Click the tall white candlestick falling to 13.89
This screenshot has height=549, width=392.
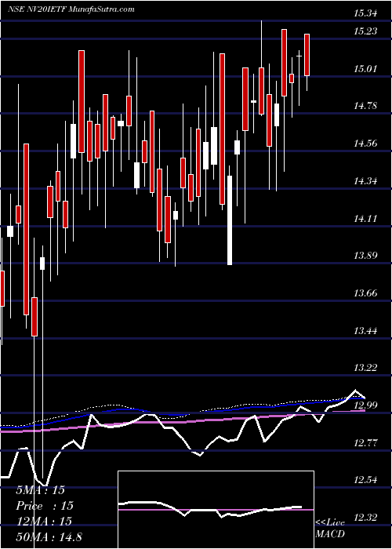tap(230, 220)
